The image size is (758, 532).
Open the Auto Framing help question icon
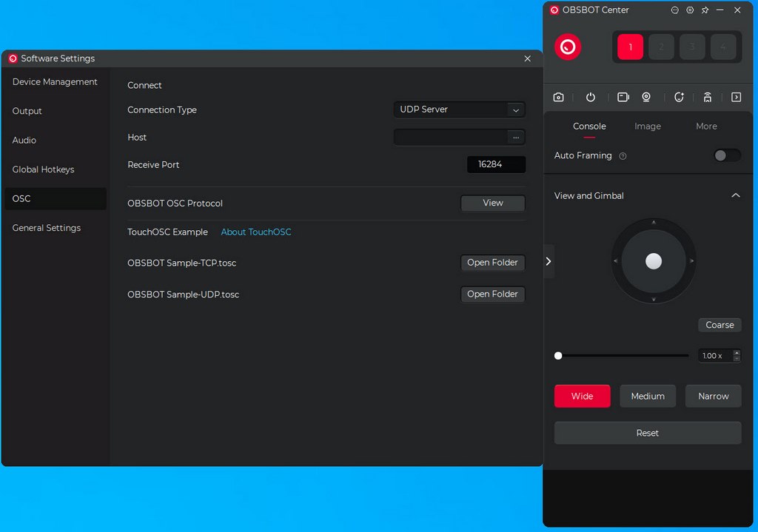point(623,156)
